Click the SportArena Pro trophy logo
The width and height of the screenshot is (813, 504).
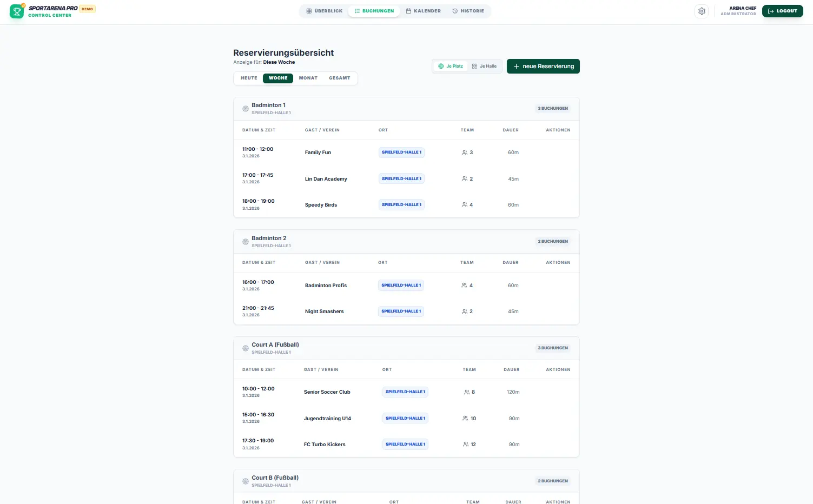17,11
